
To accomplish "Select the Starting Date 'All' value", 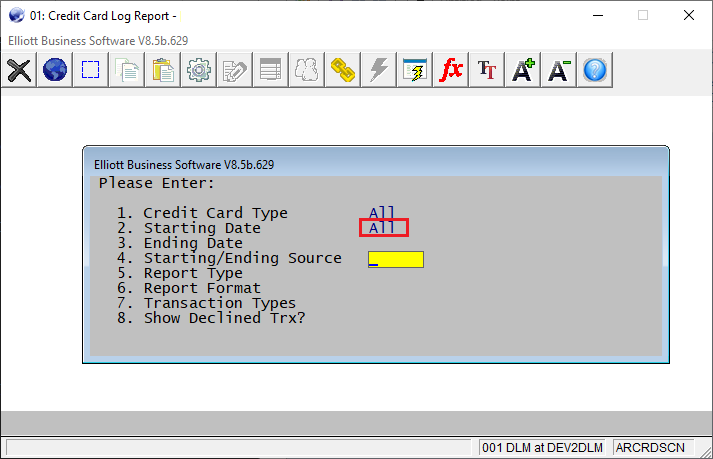I will coord(381,227).
